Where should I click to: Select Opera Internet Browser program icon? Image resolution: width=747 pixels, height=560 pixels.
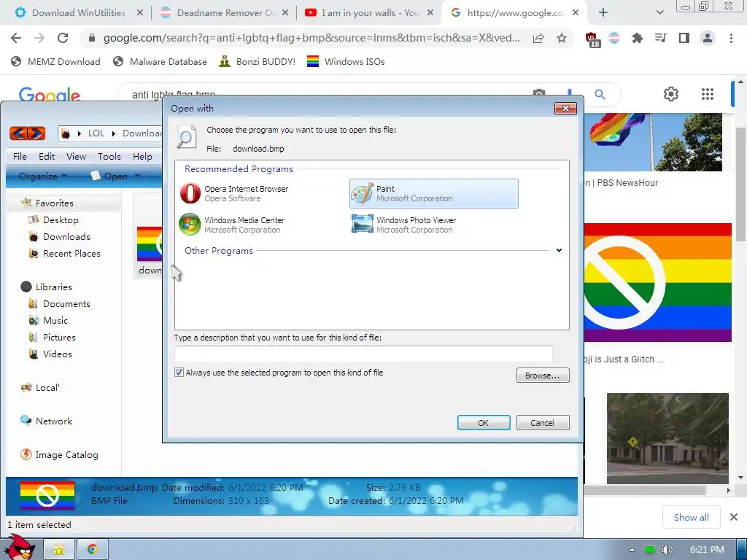coord(190,193)
